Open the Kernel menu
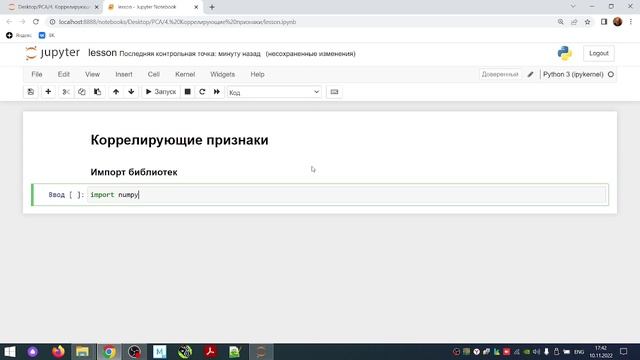 click(185, 74)
